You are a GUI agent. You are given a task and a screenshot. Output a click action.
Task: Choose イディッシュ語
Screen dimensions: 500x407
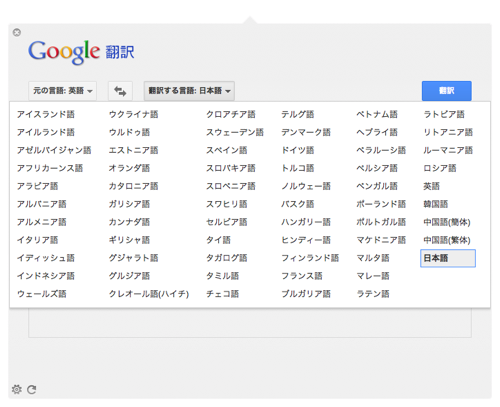(46, 258)
